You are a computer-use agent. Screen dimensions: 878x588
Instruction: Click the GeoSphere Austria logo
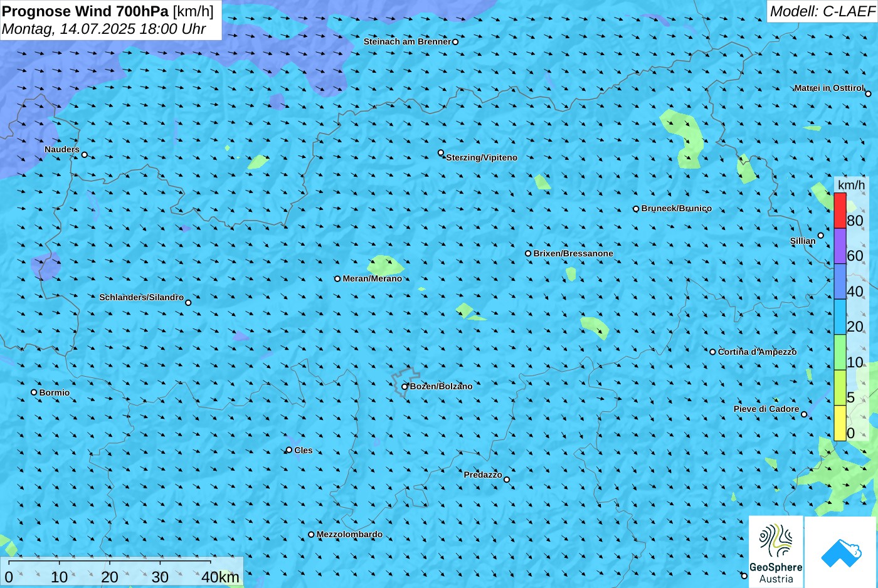point(776,552)
